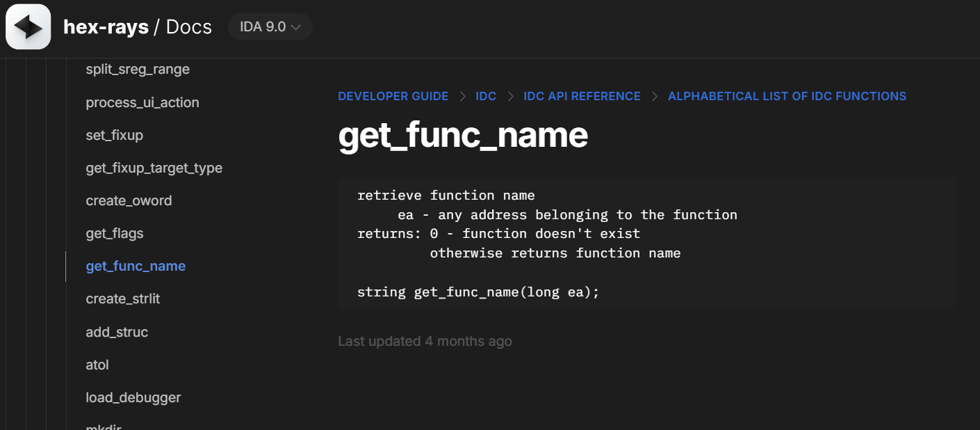Go to IDC API Reference breadcrumb

point(582,96)
